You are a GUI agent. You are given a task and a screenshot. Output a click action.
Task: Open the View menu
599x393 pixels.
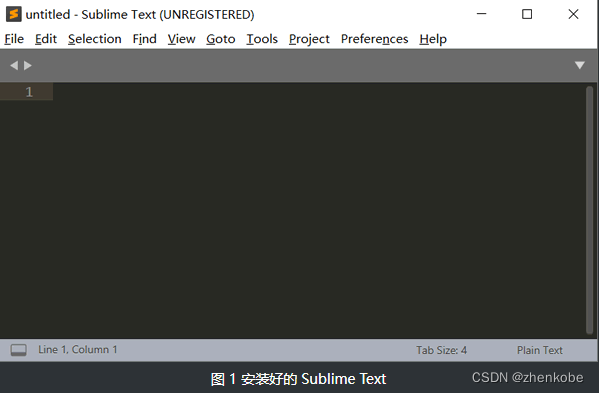[x=181, y=39]
